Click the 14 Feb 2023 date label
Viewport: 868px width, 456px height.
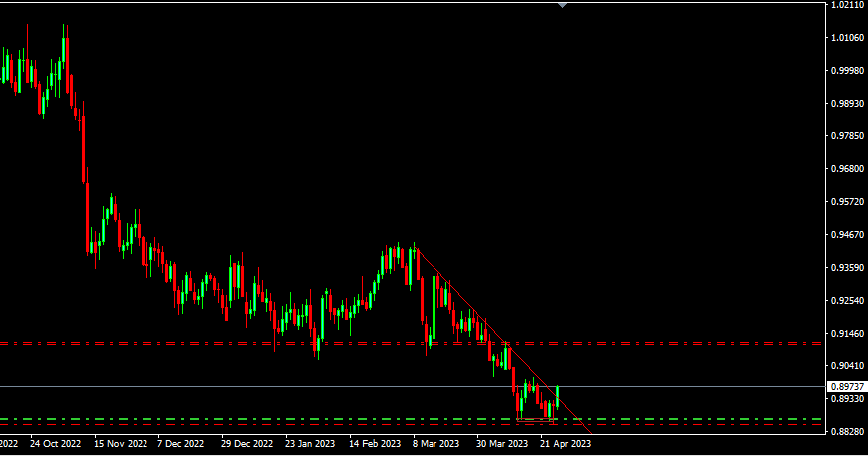[x=375, y=444]
